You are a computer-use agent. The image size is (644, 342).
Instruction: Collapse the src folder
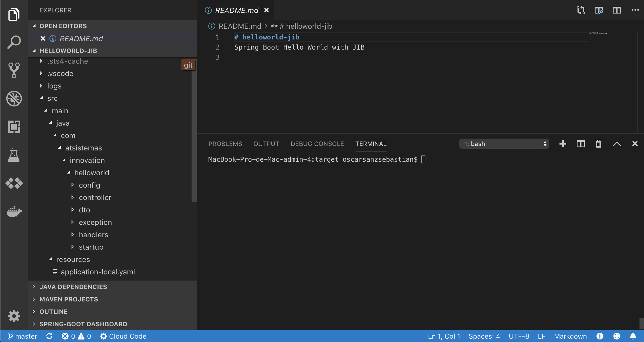click(x=52, y=98)
